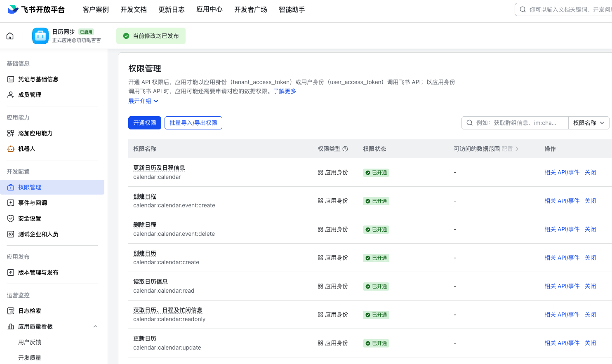Open the 权限名称 filter dropdown
The width and height of the screenshot is (612, 364).
[x=588, y=122]
